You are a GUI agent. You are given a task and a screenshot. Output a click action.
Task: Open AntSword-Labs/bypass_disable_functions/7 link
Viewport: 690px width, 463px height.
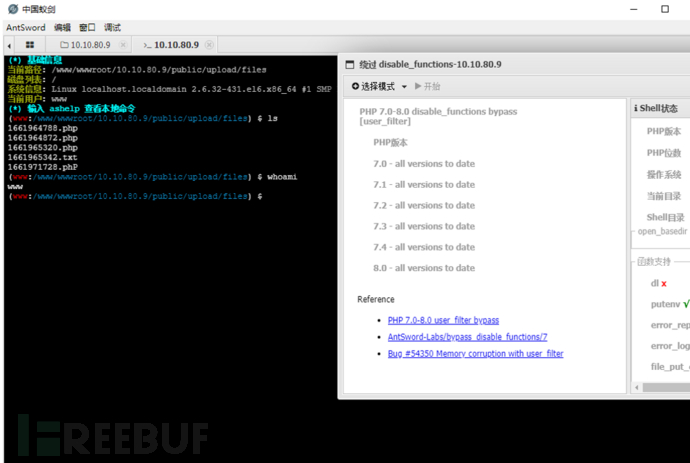tap(467, 337)
